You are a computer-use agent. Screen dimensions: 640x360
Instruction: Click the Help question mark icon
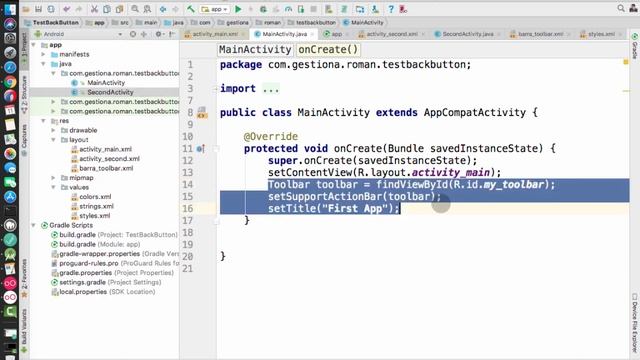(x=391, y=9)
